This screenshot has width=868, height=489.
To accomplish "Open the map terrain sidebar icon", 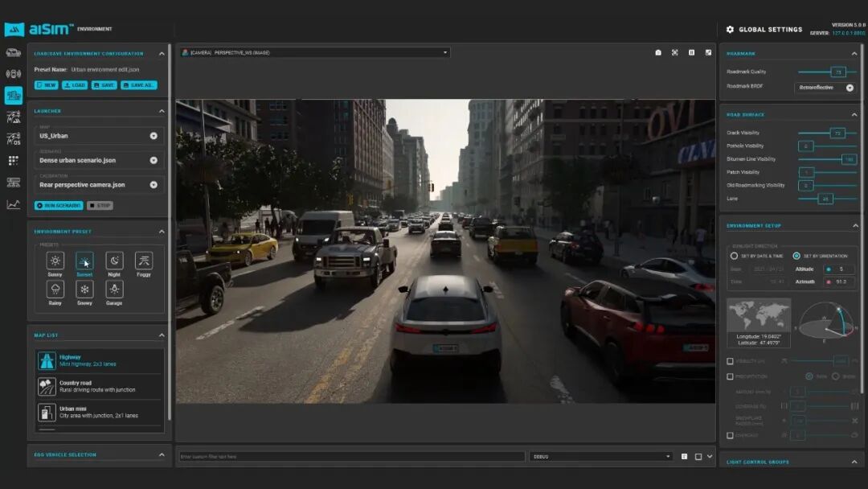I will (x=14, y=117).
